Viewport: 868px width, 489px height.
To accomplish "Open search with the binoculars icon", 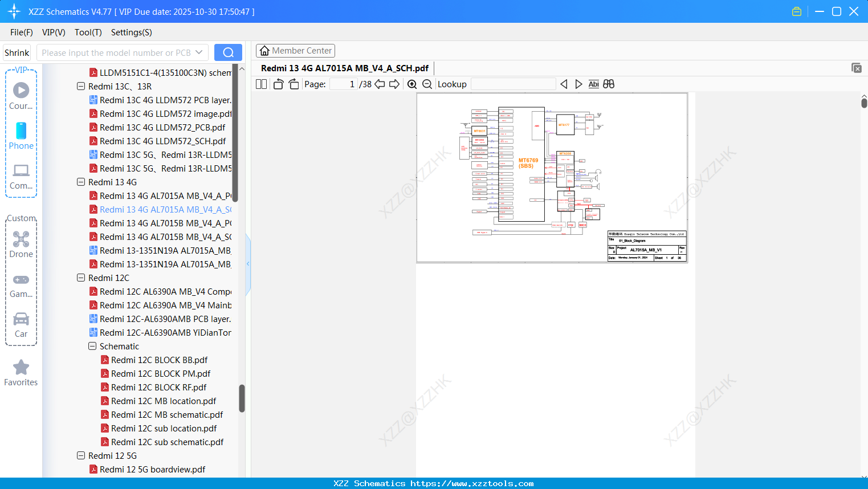I will click(609, 84).
